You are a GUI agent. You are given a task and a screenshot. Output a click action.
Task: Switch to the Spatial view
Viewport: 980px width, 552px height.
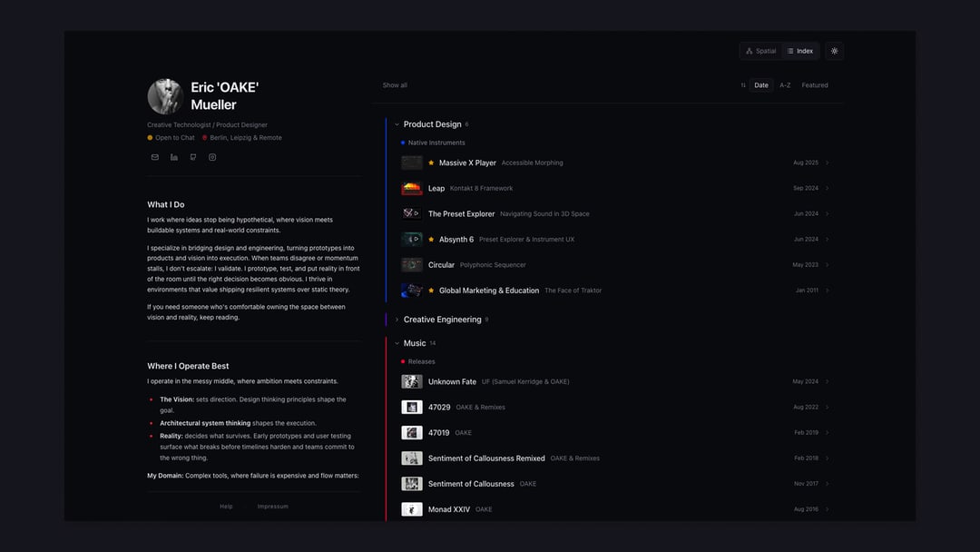760,51
